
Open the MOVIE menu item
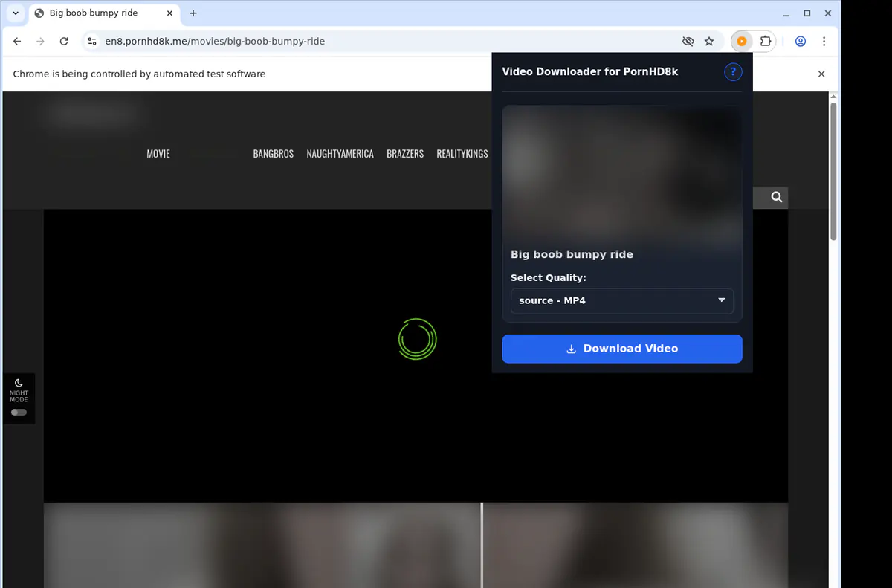pyautogui.click(x=158, y=154)
